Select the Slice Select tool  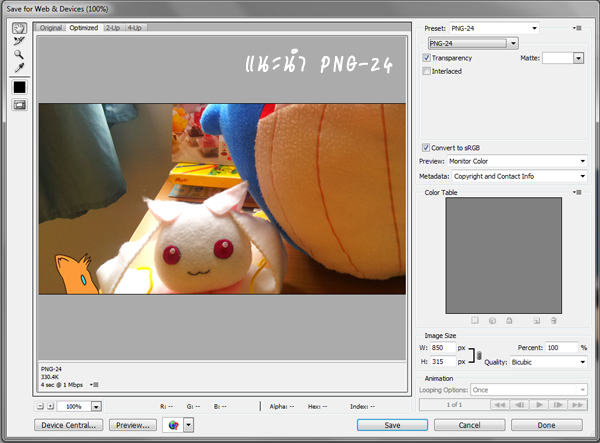tap(19, 41)
